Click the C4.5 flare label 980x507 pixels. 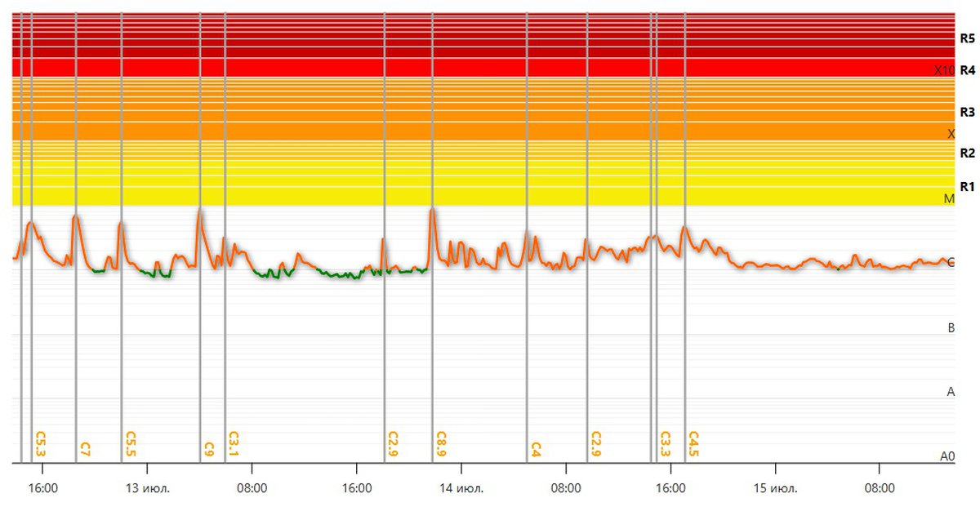[x=693, y=444]
